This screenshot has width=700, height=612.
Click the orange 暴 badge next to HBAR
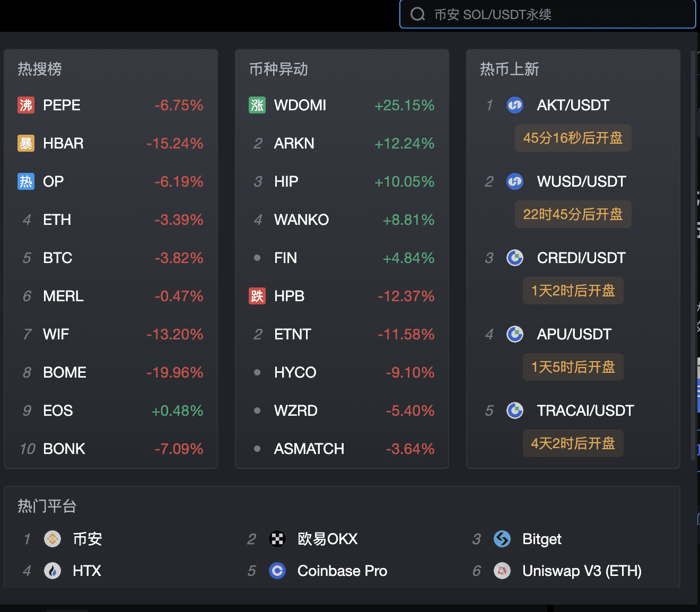[26, 143]
